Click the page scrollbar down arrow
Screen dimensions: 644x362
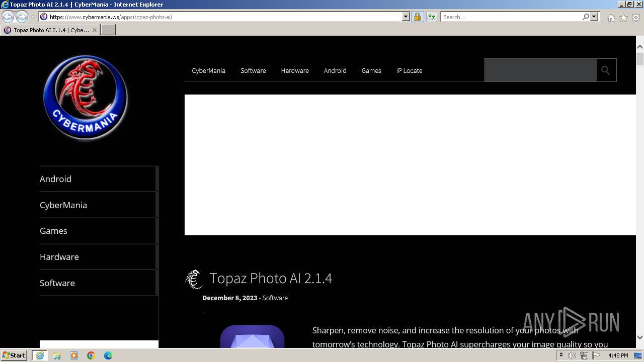pos(640,337)
